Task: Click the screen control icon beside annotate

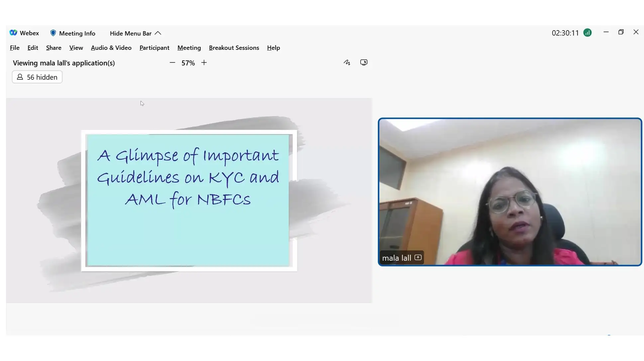Action: [x=364, y=62]
